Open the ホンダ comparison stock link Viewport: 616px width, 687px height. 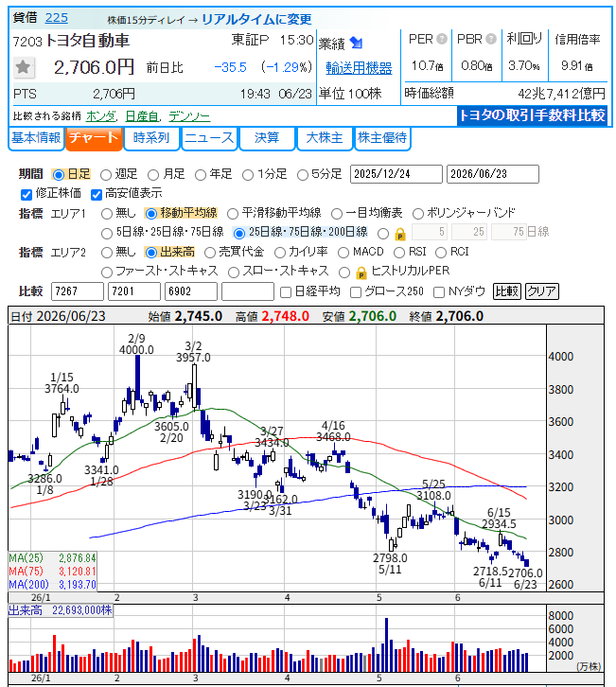click(x=101, y=116)
